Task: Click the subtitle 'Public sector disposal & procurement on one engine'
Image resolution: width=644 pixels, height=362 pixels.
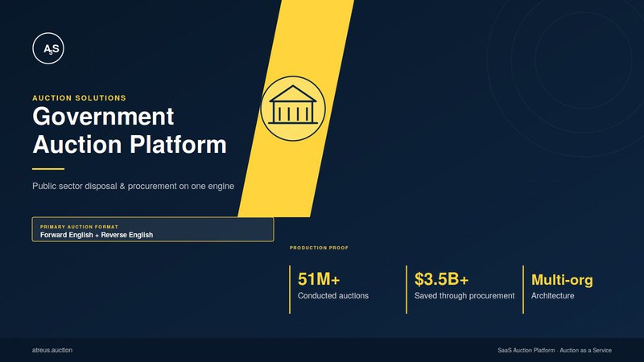Action: (133, 186)
